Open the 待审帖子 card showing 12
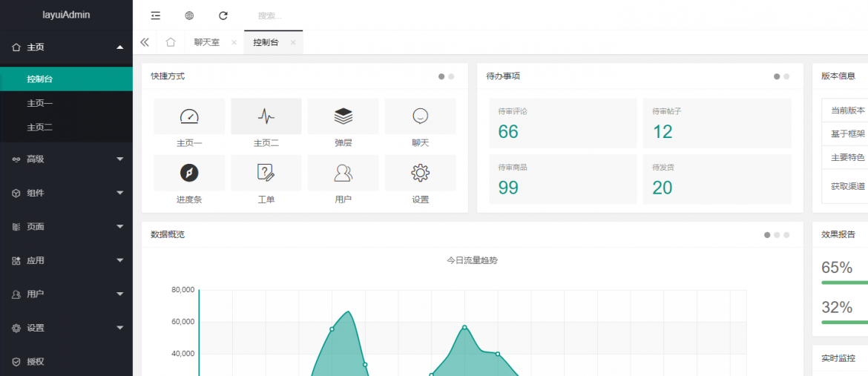868x376 pixels. [x=717, y=124]
